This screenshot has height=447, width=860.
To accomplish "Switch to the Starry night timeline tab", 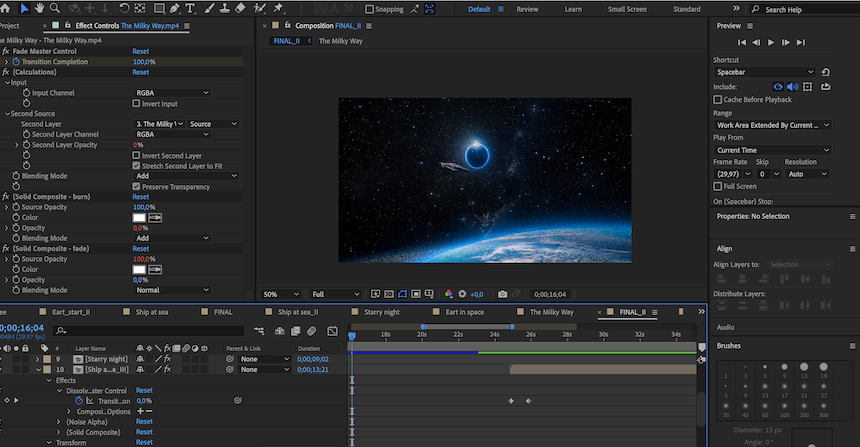I will point(381,312).
